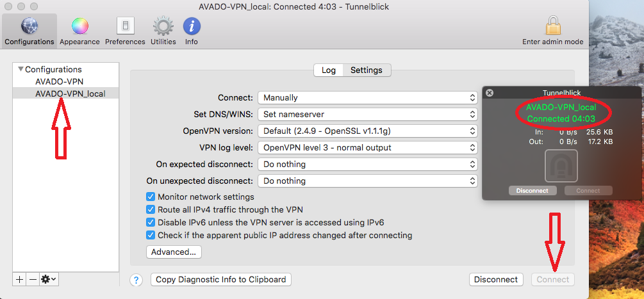Collapse the Configurations tree triangle
This screenshot has width=644, height=299.
(x=21, y=69)
